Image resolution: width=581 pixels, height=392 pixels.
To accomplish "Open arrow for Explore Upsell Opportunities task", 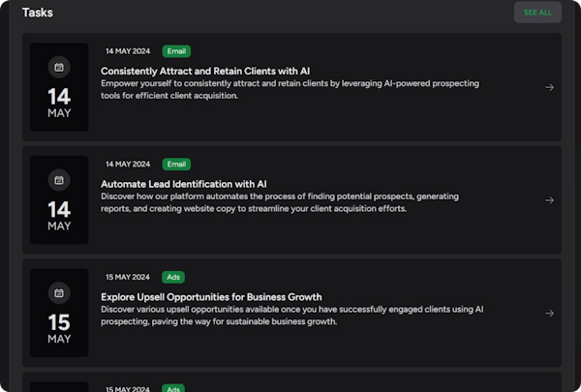I will (549, 313).
